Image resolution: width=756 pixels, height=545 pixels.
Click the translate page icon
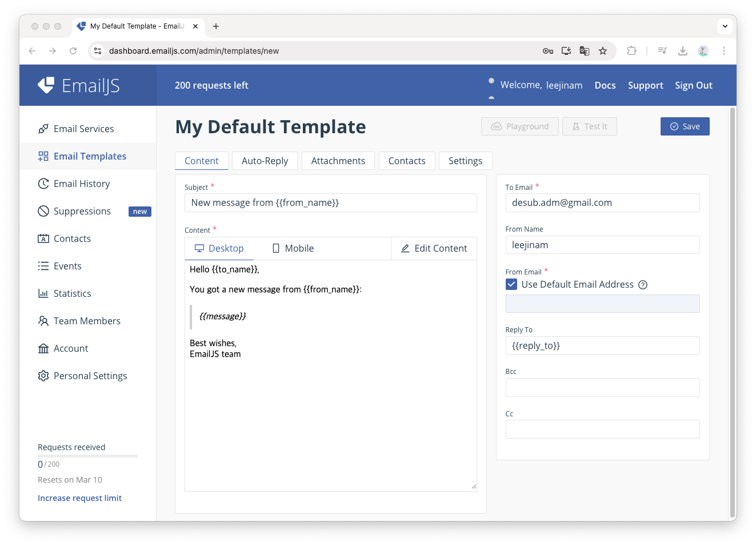point(585,51)
